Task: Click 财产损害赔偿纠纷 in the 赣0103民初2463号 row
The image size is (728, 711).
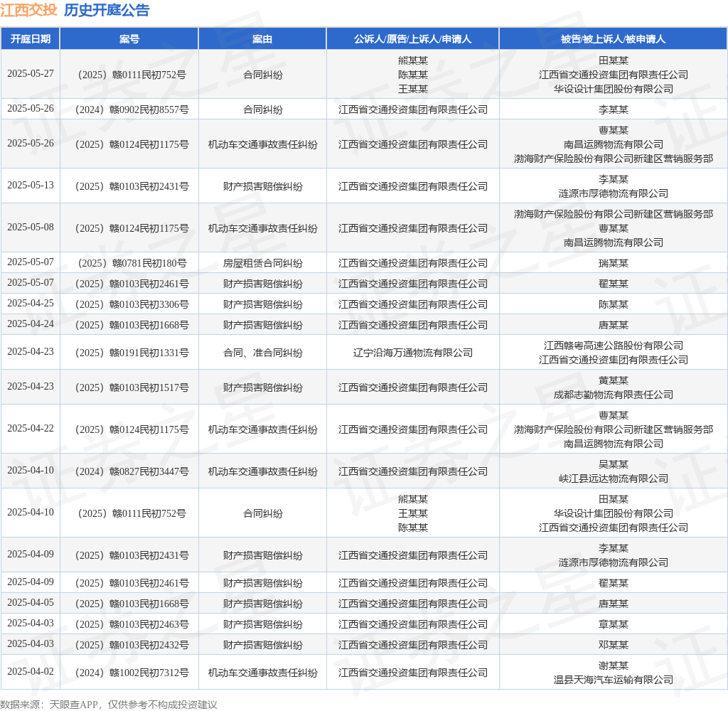Action: 263,625
